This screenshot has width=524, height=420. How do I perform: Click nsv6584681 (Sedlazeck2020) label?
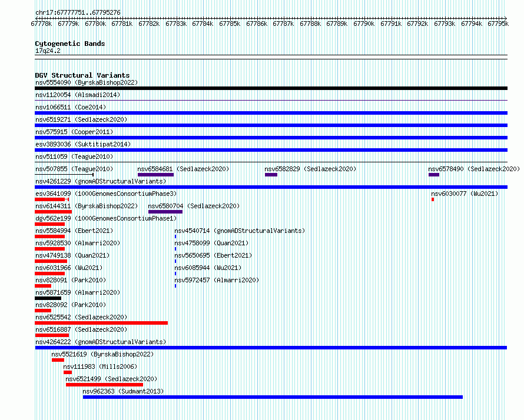pyautogui.click(x=183, y=169)
